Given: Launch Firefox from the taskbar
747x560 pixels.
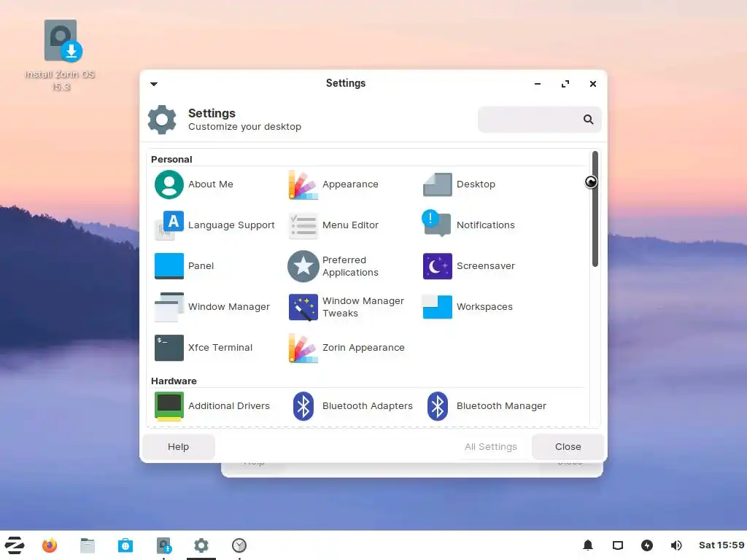Looking at the screenshot, I should [50, 545].
